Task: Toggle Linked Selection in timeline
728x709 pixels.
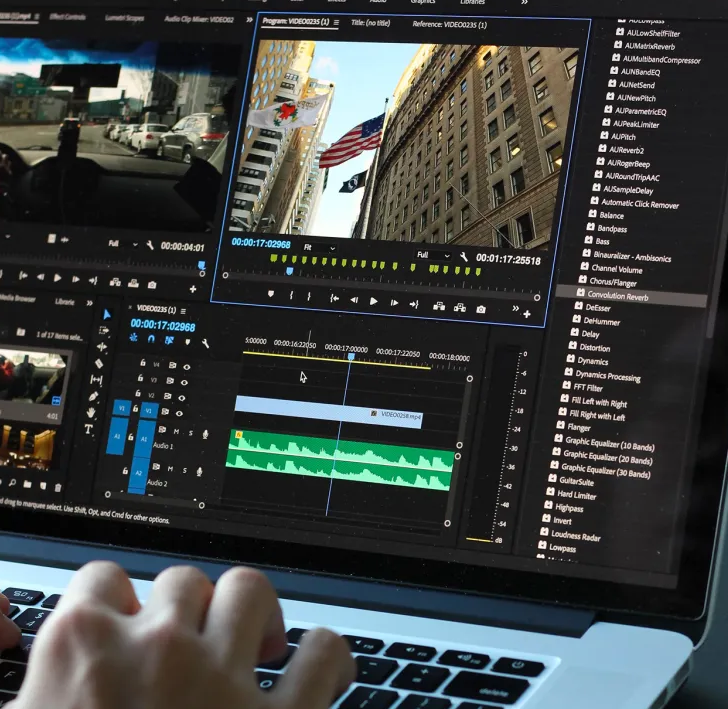Action: coord(169,340)
